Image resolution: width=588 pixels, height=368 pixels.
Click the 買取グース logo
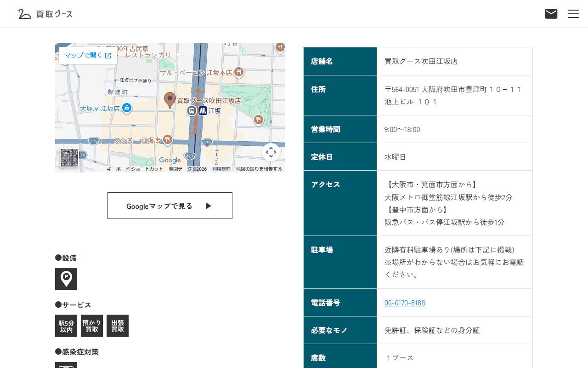click(45, 14)
